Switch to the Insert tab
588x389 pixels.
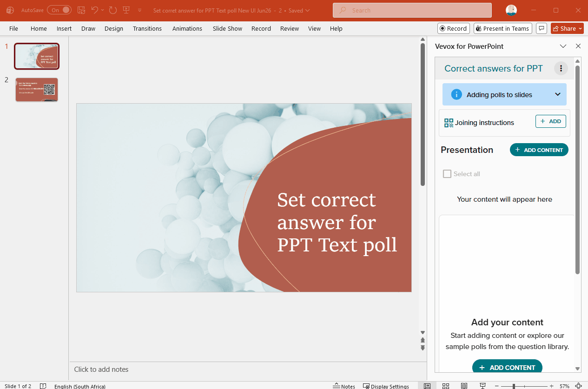[x=64, y=28]
